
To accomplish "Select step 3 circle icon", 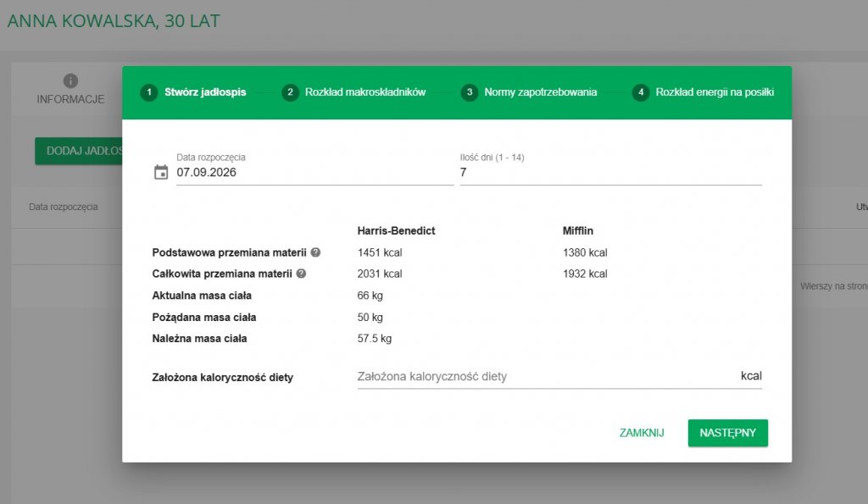I will [470, 92].
